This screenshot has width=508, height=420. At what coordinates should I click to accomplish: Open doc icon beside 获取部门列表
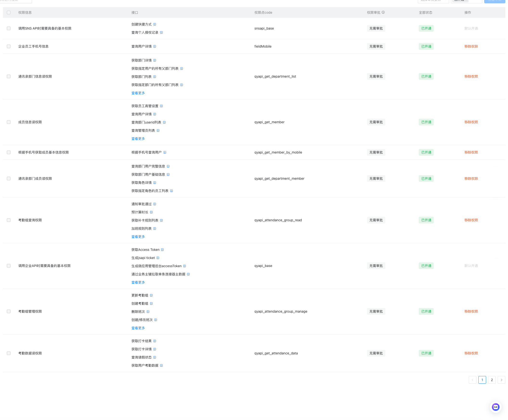155,77
